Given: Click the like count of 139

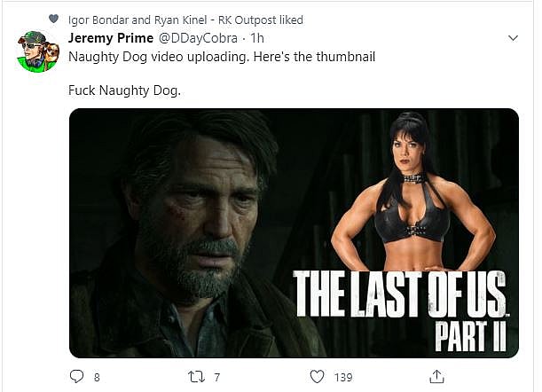Looking at the screenshot, I should [342, 378].
